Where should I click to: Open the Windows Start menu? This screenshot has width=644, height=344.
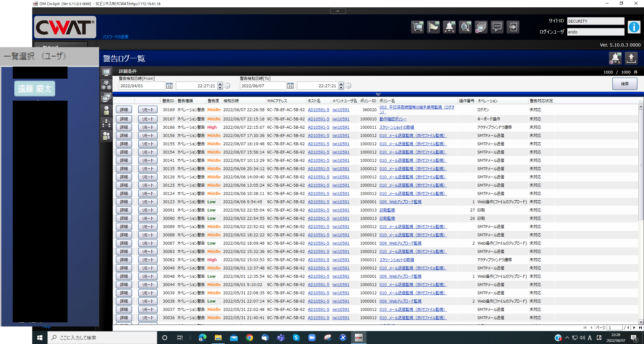point(40,338)
